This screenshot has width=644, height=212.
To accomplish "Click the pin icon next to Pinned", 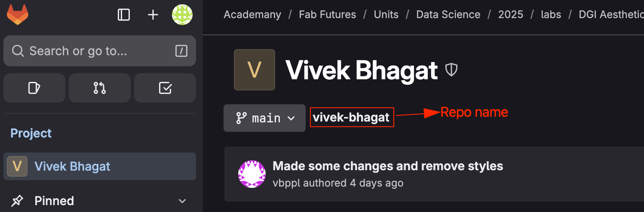I will tap(17, 201).
